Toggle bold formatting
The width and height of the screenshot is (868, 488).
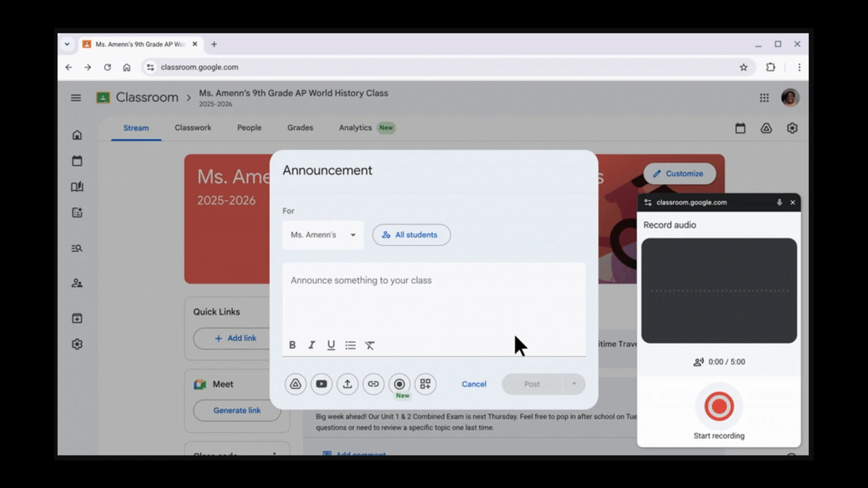(x=292, y=345)
